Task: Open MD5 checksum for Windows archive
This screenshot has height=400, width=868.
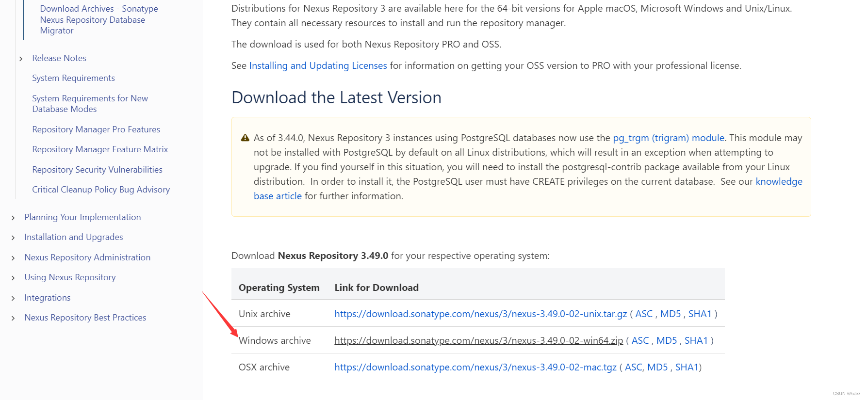Action: [667, 340]
